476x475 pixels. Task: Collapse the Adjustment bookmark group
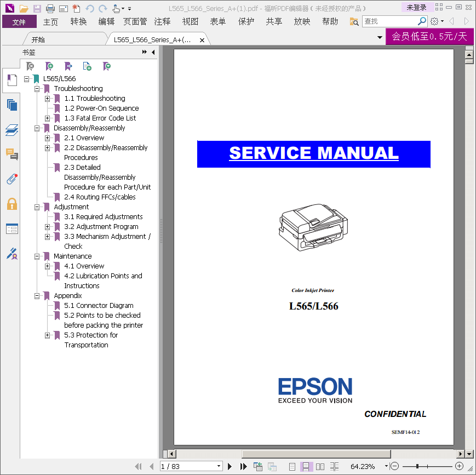(37, 207)
